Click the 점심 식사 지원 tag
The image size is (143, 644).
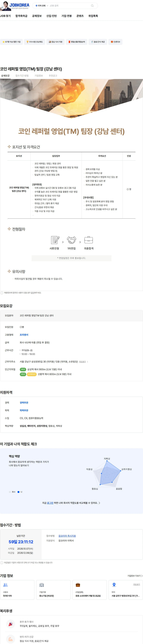coord(55,42)
